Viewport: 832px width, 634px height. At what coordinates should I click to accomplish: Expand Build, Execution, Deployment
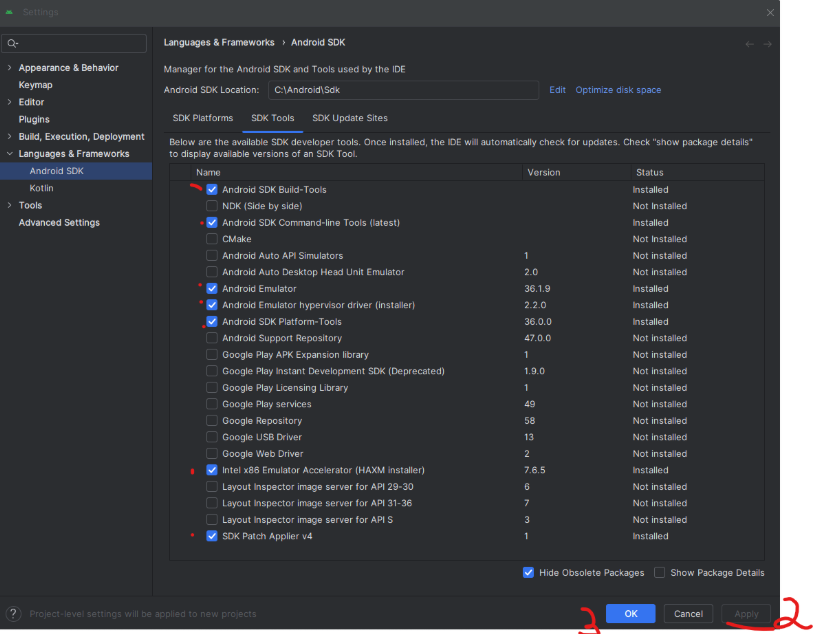[9, 136]
